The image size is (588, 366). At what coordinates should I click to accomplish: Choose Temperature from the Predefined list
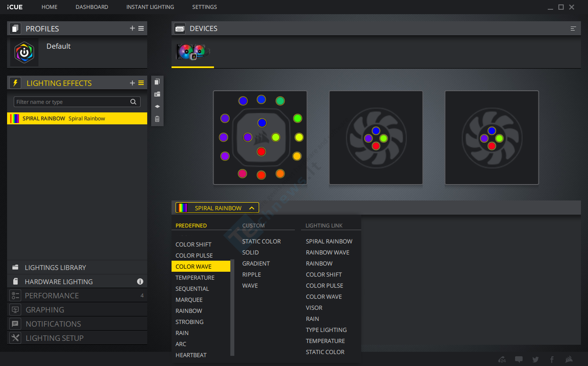pyautogui.click(x=195, y=277)
